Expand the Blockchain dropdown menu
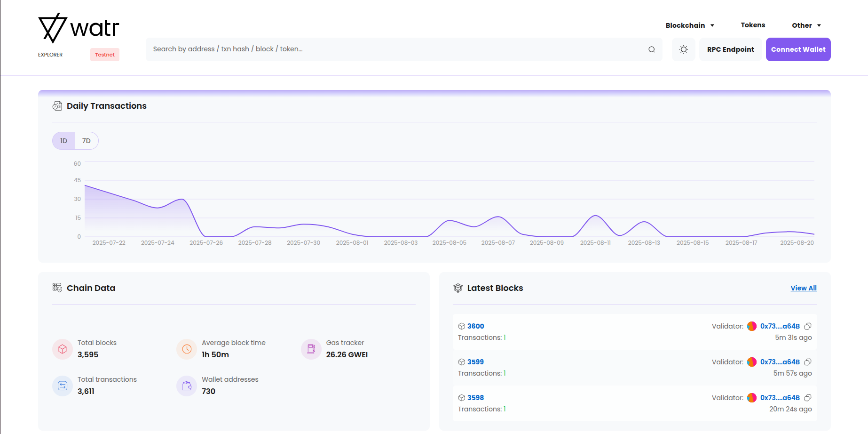Viewport: 868px width, 434px height. click(x=690, y=25)
